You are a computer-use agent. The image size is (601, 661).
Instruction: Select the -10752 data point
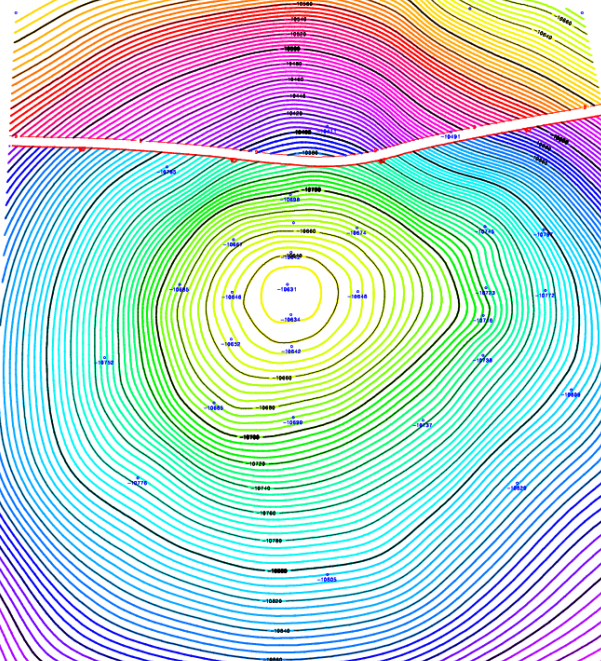104,362
